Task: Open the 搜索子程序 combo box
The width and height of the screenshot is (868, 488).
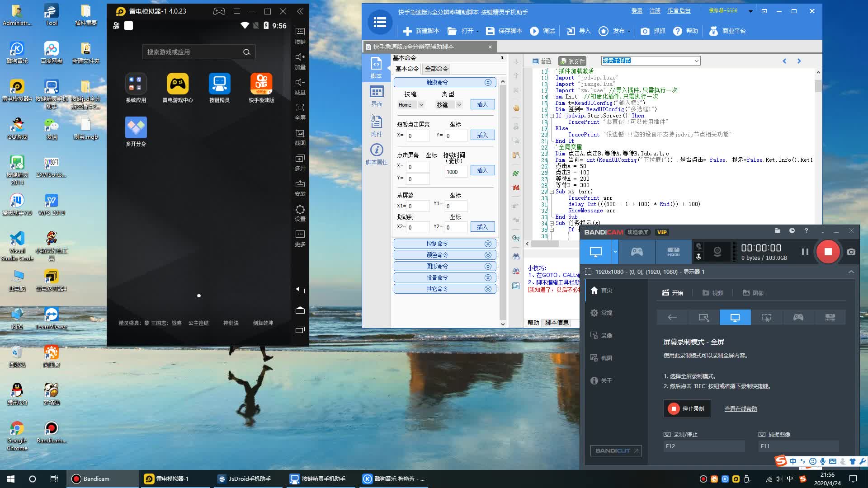Action: point(651,61)
